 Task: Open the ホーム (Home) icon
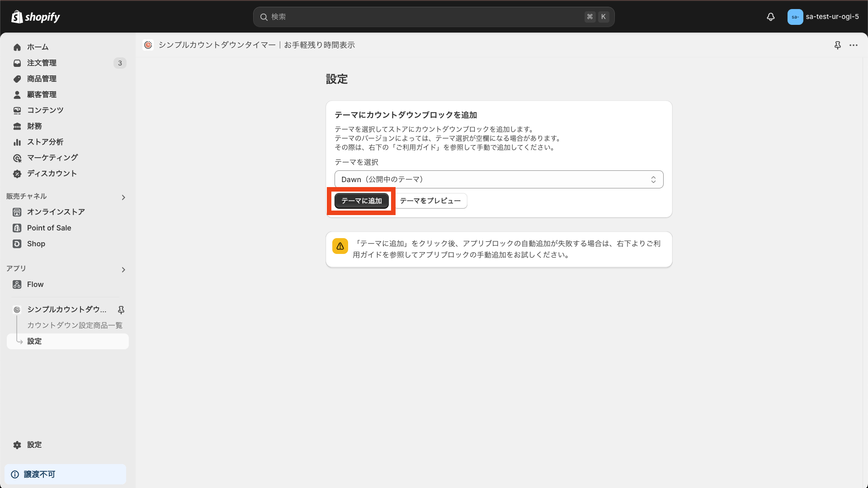(x=17, y=47)
